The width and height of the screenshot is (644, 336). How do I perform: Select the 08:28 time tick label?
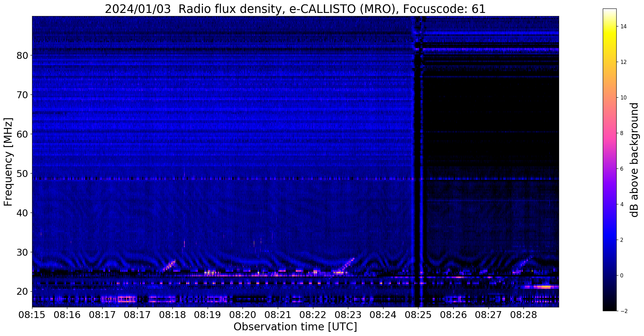524,315
